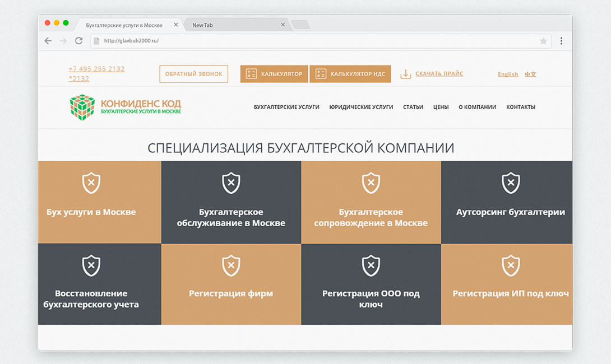This screenshot has height=364, width=611.
Task: Open Аутсорсинг бухгалтерии tile title
Action: click(x=511, y=212)
